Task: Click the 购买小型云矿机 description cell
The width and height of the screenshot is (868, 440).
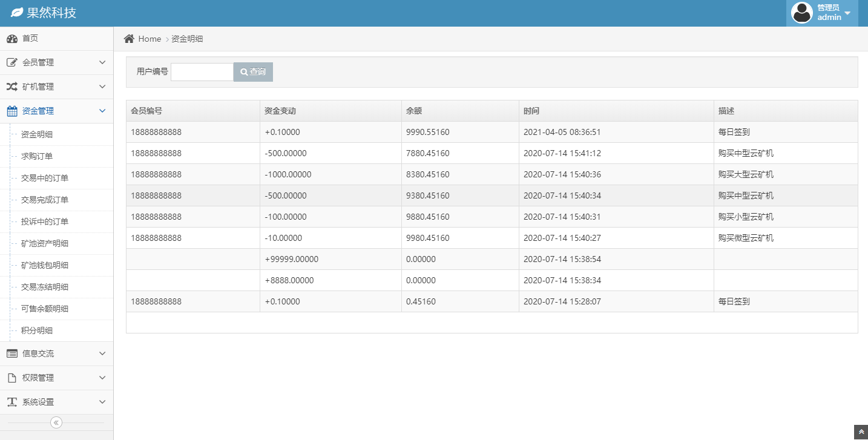Action: (786, 217)
